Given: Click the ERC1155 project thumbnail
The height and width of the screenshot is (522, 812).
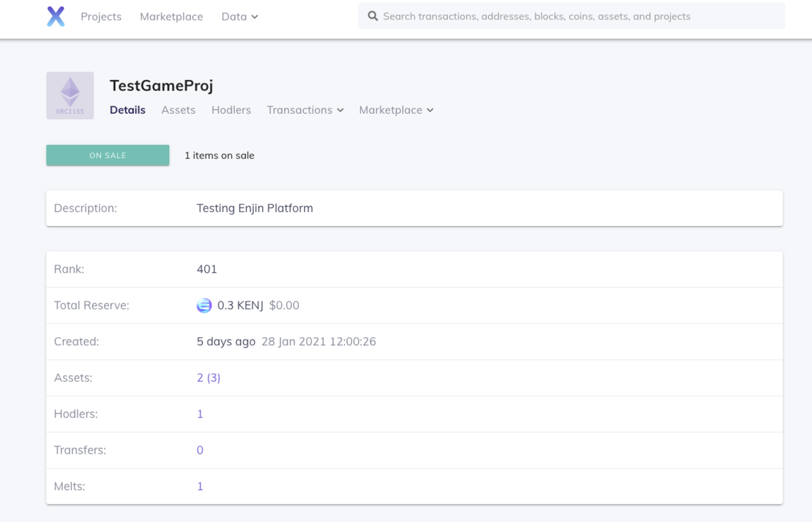Looking at the screenshot, I should (x=70, y=95).
